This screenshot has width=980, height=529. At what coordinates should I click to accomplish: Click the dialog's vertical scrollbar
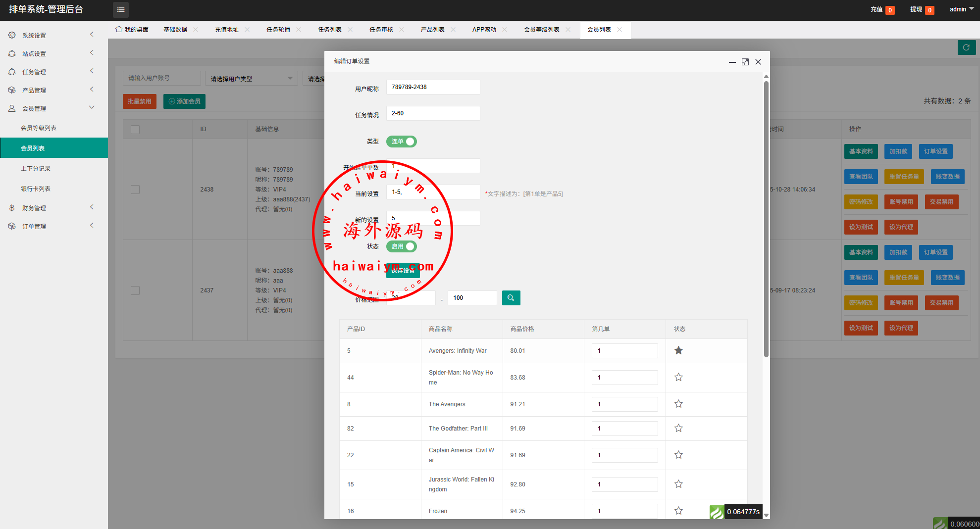point(766,218)
